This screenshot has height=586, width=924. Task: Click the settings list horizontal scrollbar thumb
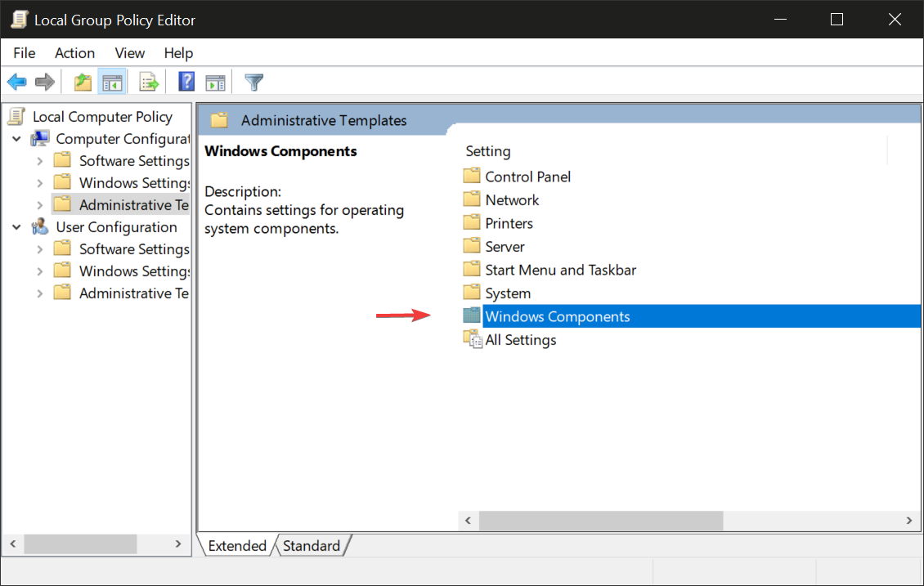point(601,521)
